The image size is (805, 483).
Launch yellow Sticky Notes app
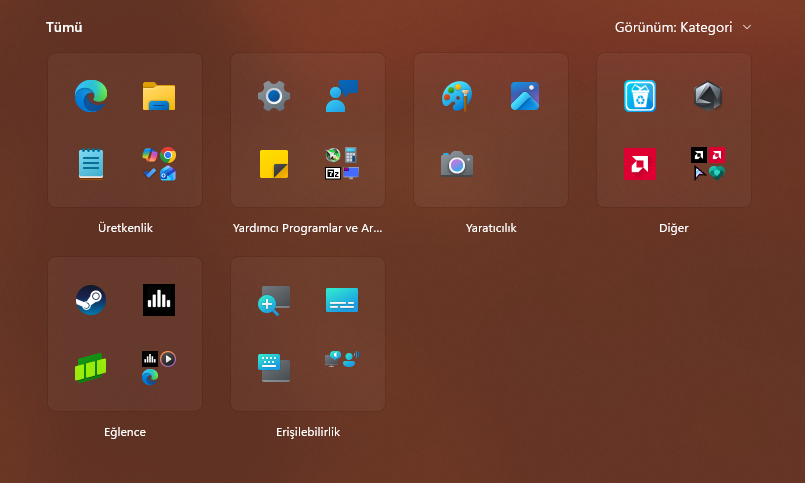[274, 164]
